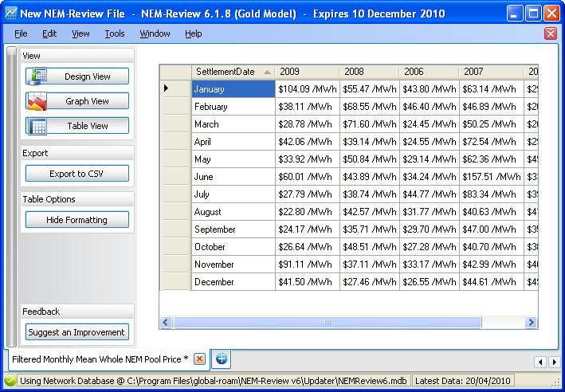Open the View menu

click(80, 33)
